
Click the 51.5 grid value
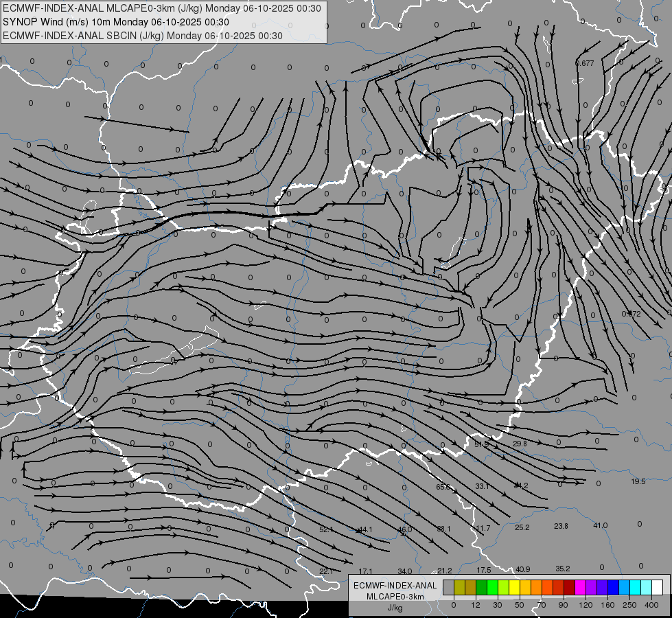click(482, 444)
